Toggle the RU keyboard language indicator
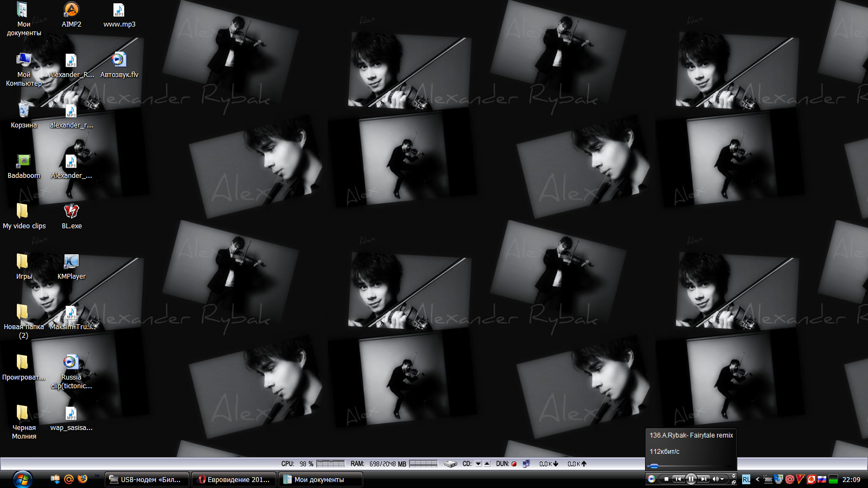868x488 pixels. coord(746,479)
